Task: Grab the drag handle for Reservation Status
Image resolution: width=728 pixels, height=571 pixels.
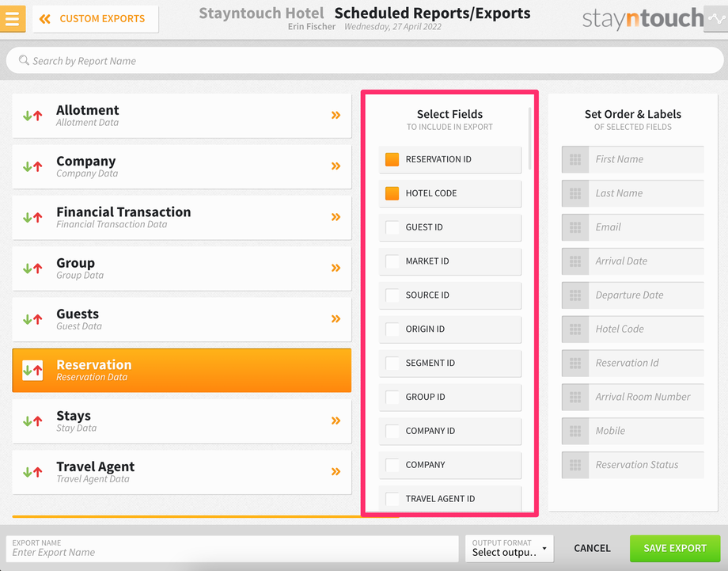Action: pos(575,465)
